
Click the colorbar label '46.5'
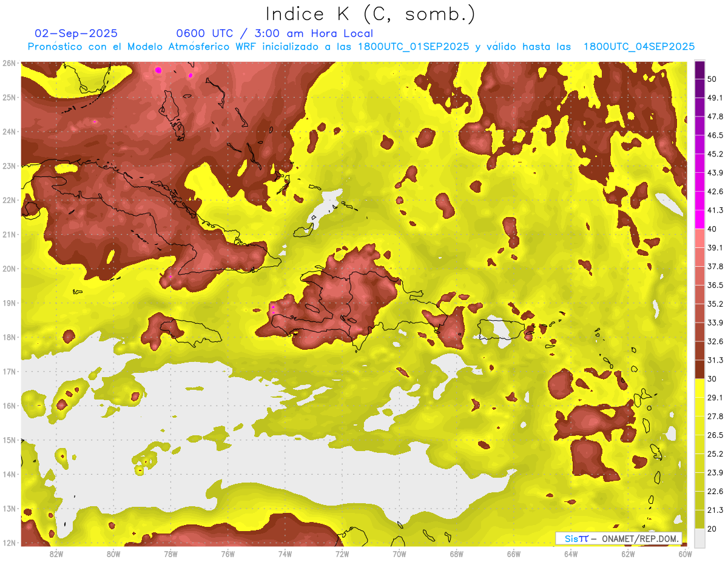(715, 135)
